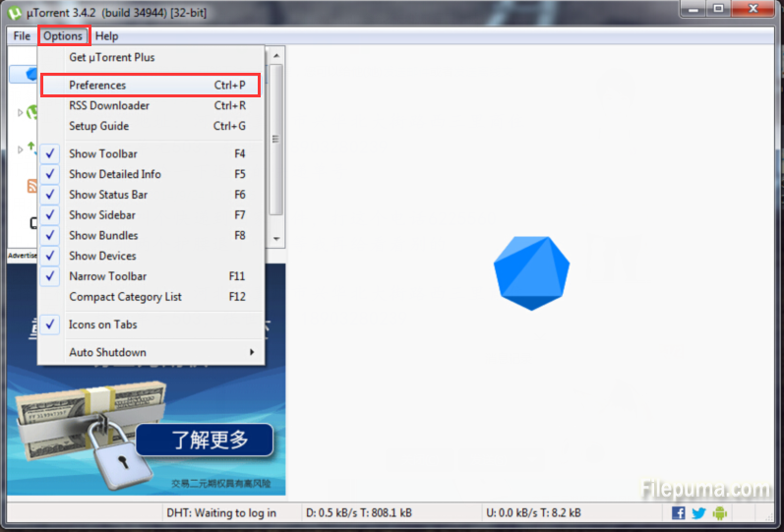
Task: Open the Help menu
Action: (106, 36)
